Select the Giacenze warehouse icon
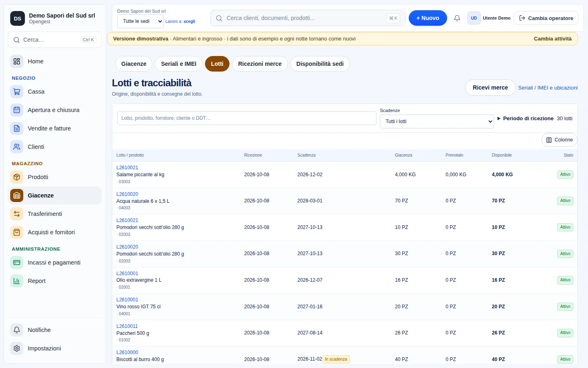 (x=17, y=195)
